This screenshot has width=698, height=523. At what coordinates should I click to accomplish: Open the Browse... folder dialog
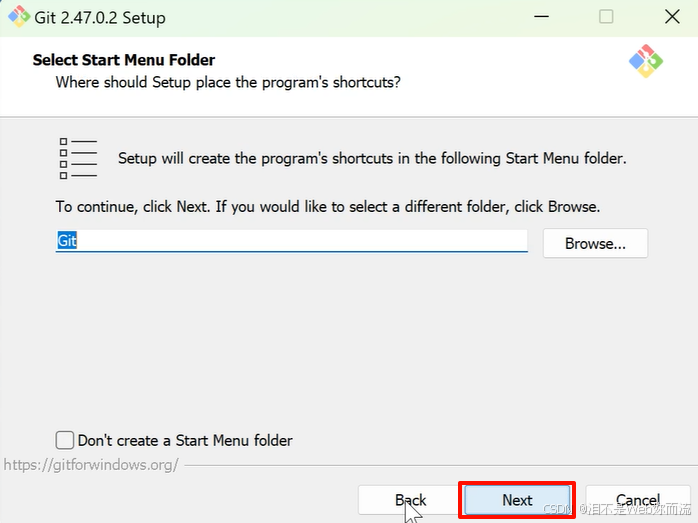[x=595, y=243]
